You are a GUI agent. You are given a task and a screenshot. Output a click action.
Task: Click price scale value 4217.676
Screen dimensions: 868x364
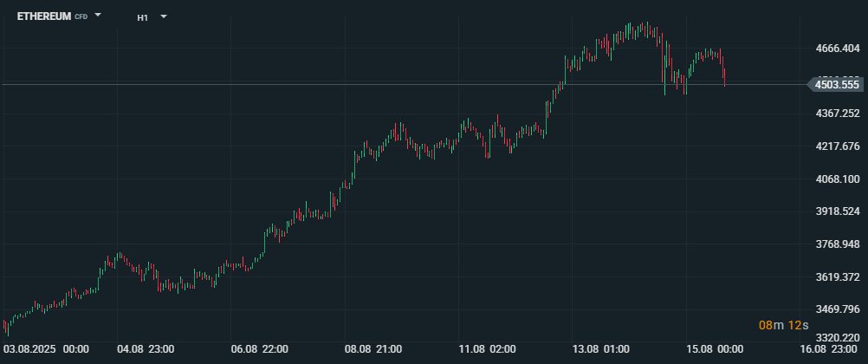coord(837,146)
